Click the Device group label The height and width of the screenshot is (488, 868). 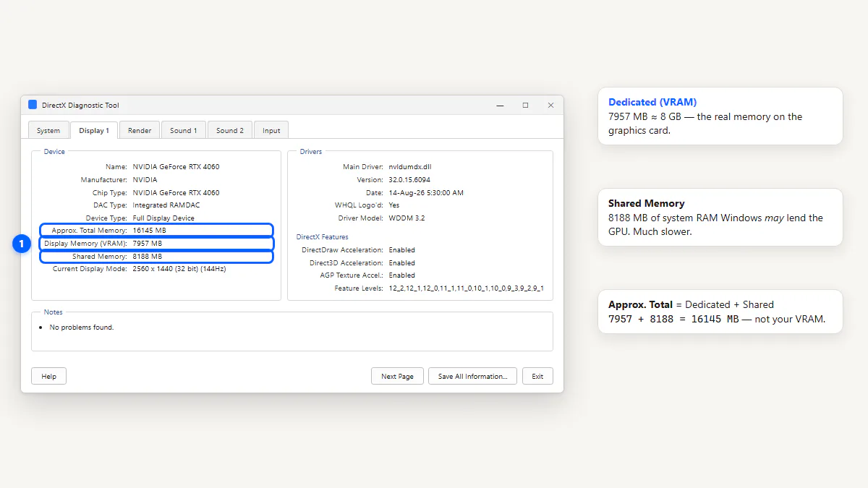pos(54,151)
